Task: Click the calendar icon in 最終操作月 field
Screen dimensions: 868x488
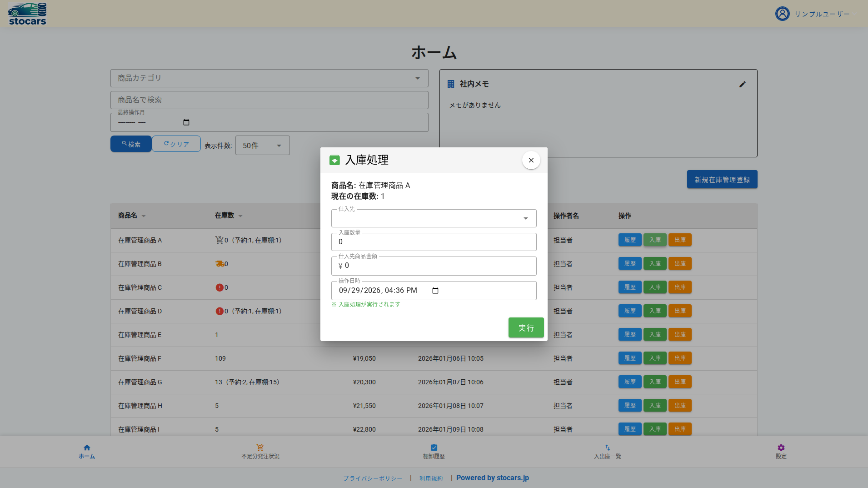Action: (186, 122)
